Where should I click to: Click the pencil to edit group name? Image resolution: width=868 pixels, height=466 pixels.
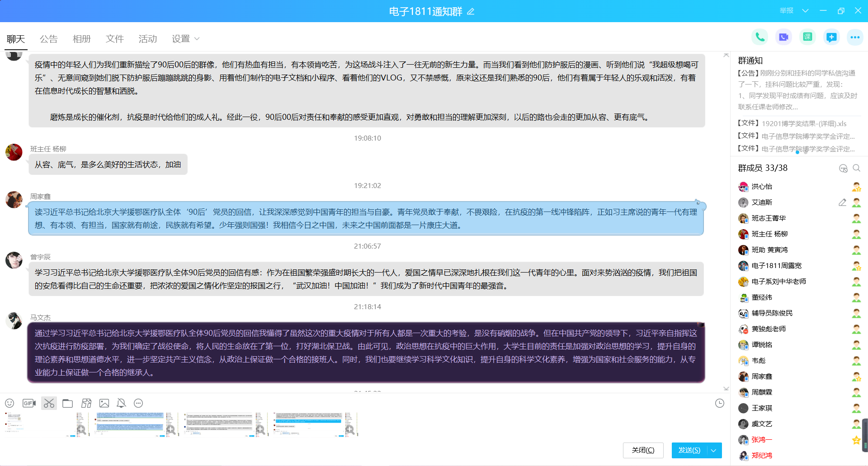[471, 12]
